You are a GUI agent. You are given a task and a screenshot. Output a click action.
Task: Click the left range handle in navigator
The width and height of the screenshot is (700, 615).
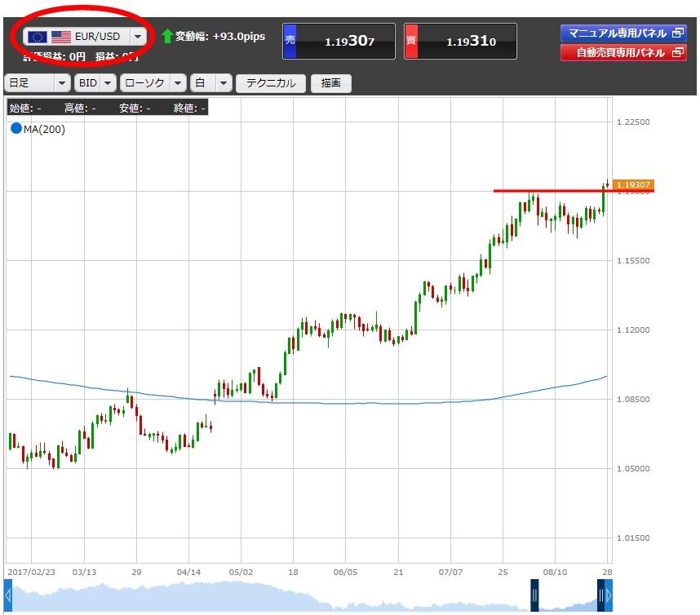tap(535, 596)
